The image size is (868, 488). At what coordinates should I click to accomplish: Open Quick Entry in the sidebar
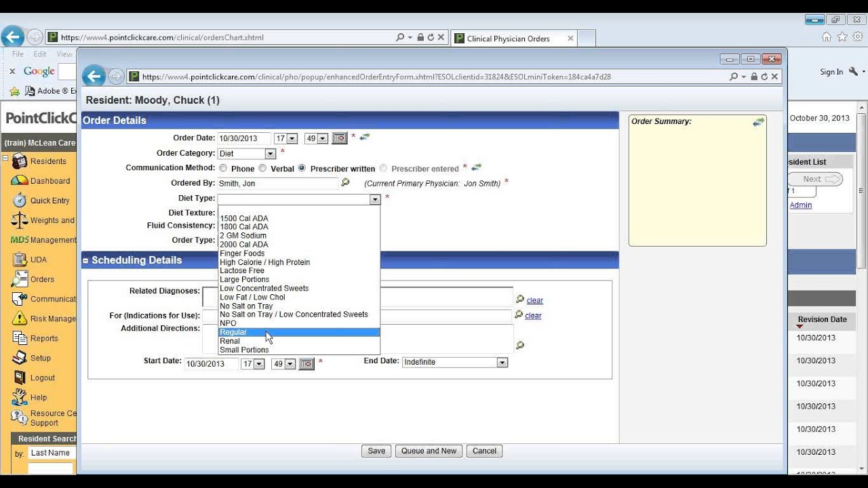50,201
